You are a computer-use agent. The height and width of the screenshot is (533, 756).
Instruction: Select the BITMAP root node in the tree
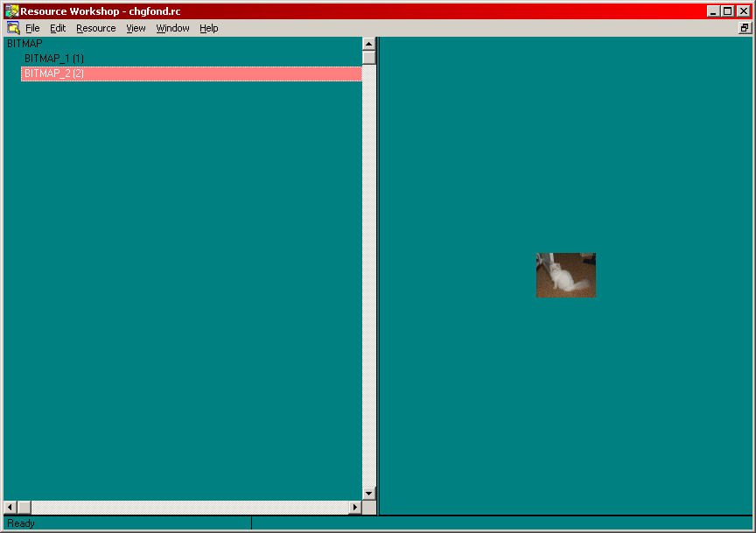click(x=24, y=44)
